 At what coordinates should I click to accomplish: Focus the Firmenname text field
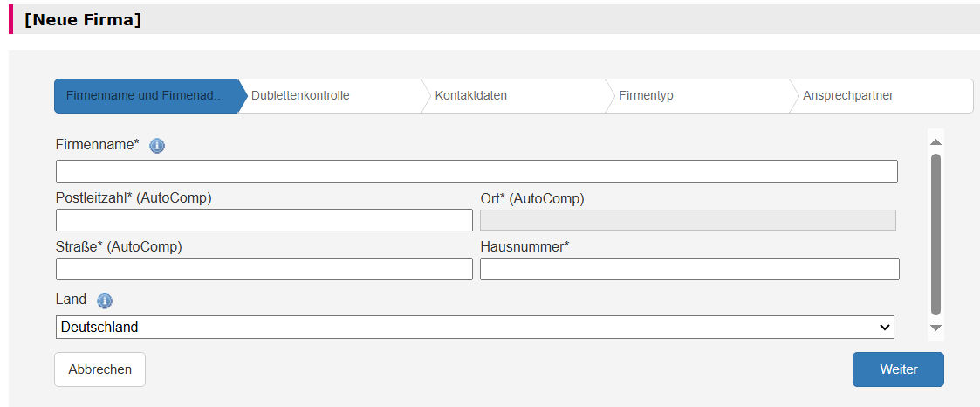(x=476, y=171)
